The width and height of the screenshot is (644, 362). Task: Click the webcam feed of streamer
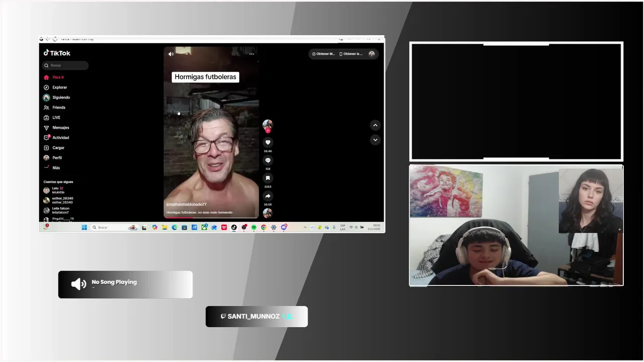pyautogui.click(x=516, y=226)
